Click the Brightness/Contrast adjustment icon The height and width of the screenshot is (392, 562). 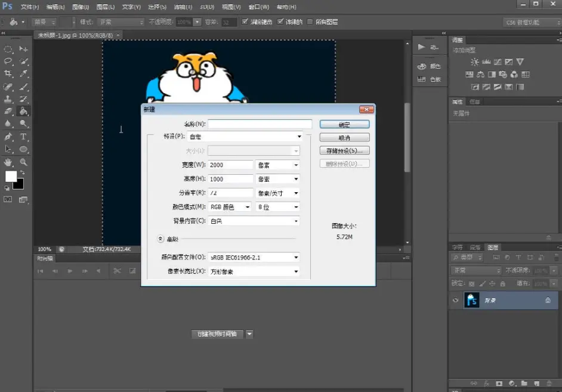pyautogui.click(x=474, y=62)
